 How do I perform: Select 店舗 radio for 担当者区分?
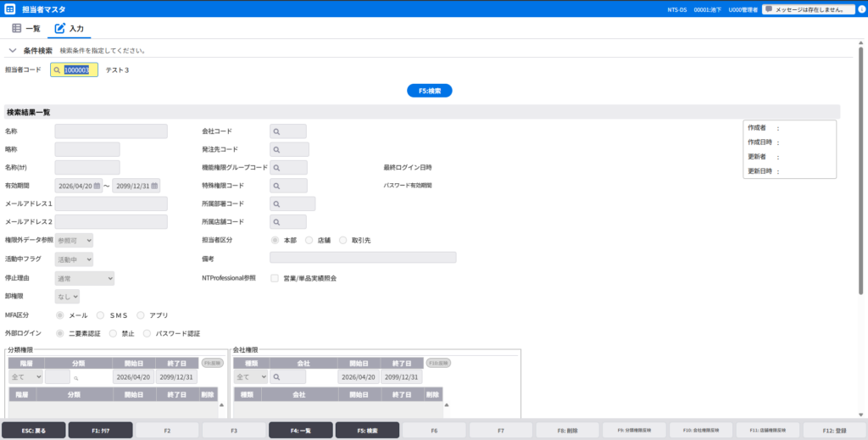pos(309,240)
